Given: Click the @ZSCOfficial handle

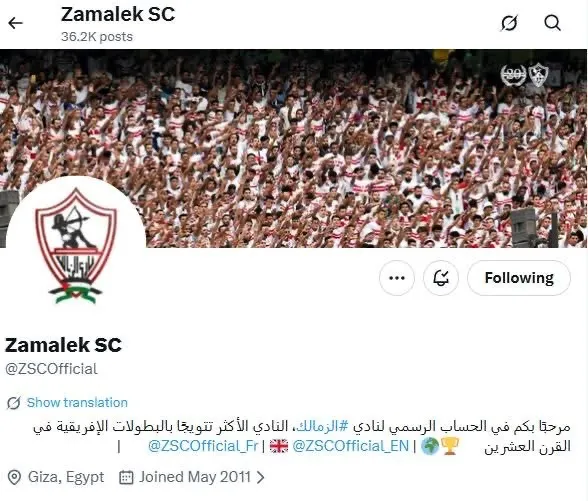Looking at the screenshot, I should [51, 369].
